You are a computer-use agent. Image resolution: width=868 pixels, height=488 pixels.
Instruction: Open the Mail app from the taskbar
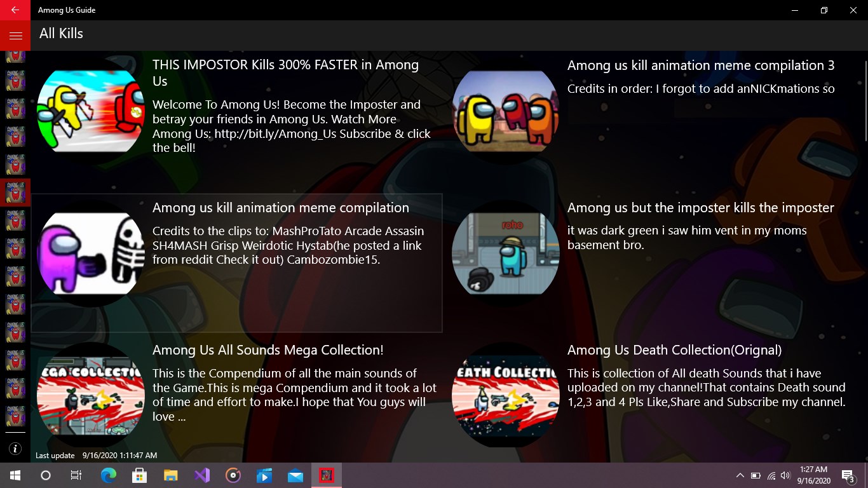[295, 475]
